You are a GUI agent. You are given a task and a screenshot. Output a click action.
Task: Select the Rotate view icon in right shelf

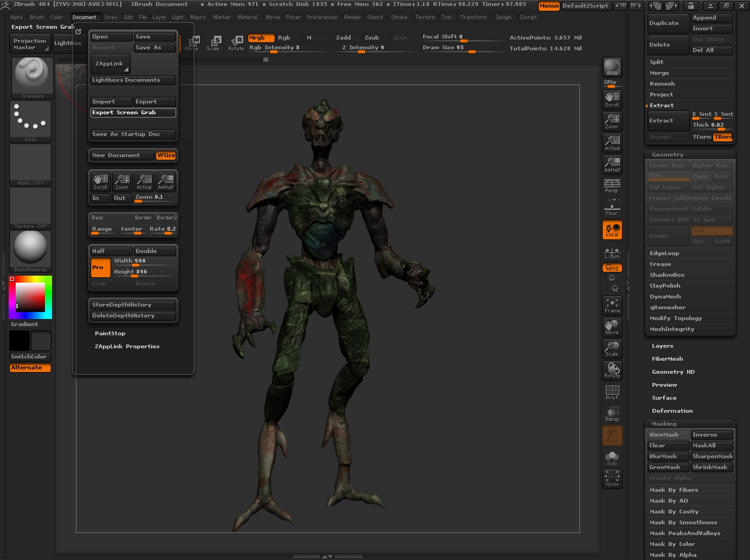(x=612, y=370)
